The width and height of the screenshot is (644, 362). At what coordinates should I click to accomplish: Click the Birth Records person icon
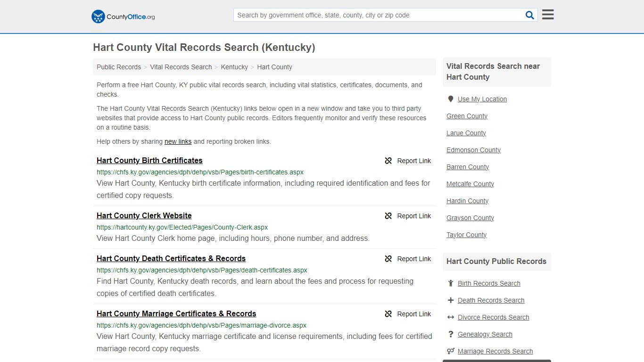pyautogui.click(x=451, y=283)
